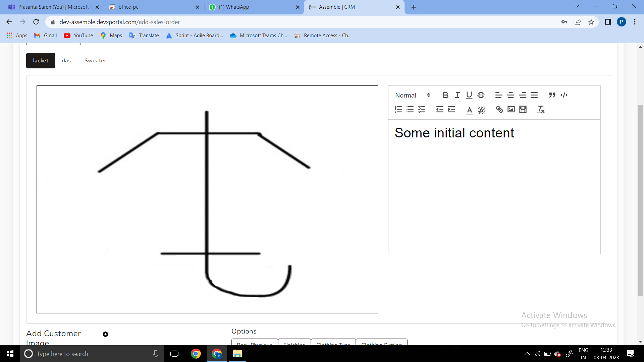644x362 pixels.
Task: Open the Normal heading style dropdown
Action: tap(412, 95)
